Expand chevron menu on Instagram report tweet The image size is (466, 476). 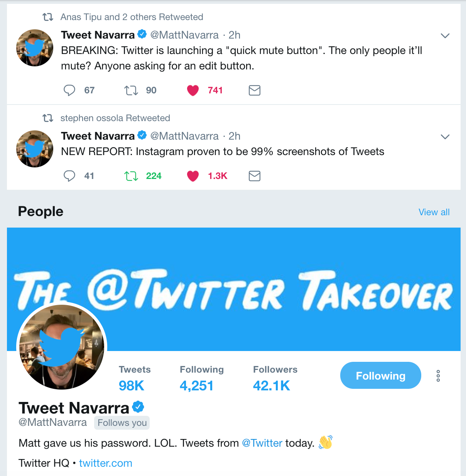pos(445,137)
